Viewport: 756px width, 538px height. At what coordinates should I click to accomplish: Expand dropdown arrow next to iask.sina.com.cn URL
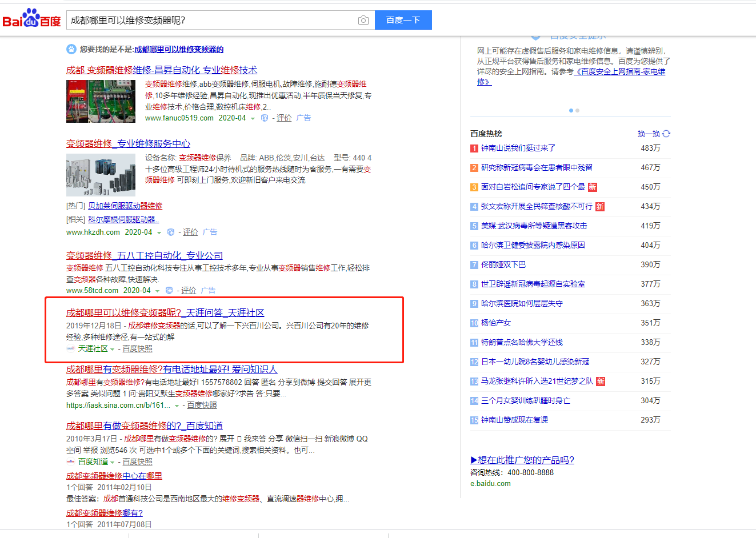pos(177,406)
